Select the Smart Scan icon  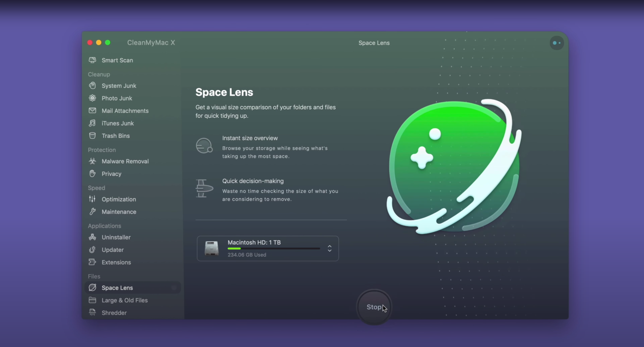92,60
